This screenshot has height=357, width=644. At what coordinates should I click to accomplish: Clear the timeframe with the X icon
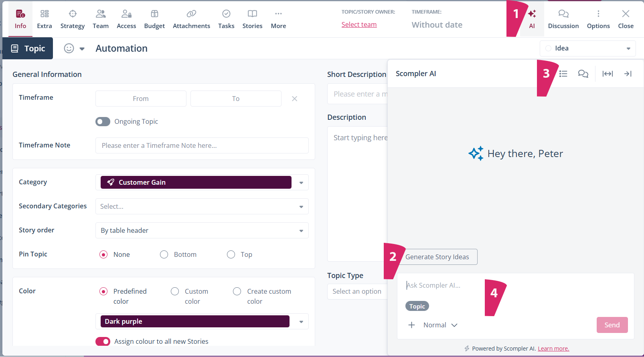(x=294, y=99)
